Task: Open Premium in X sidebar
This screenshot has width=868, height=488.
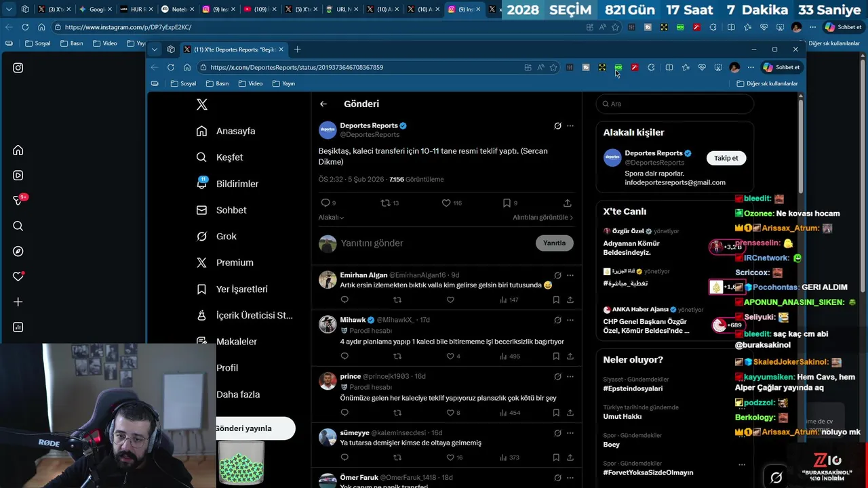Action: 225,262
